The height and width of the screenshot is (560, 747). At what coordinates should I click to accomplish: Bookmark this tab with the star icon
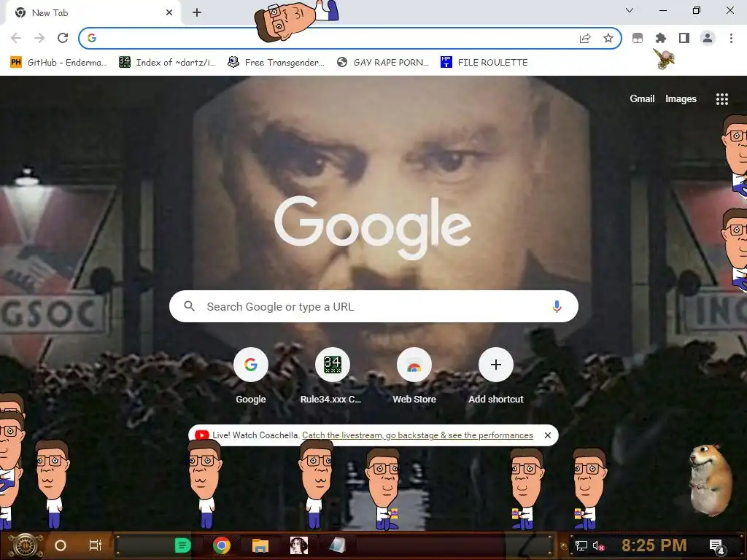pyautogui.click(x=608, y=38)
